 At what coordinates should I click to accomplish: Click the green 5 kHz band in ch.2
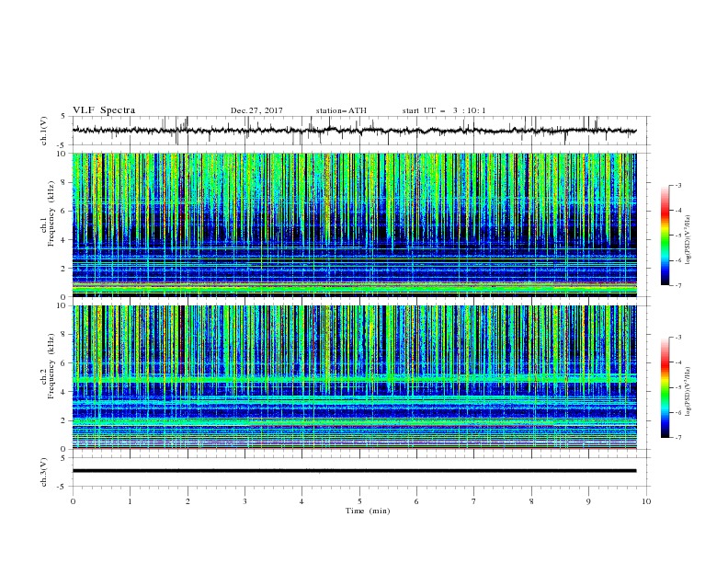point(355,379)
